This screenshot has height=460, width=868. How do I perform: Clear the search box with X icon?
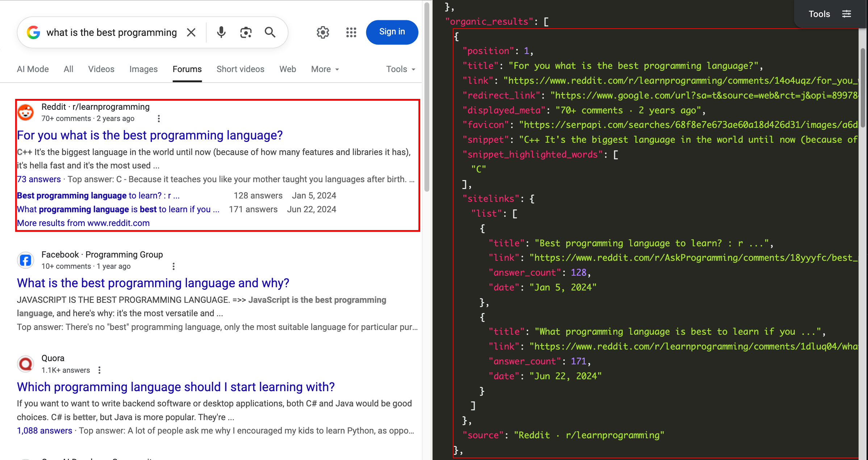point(191,33)
